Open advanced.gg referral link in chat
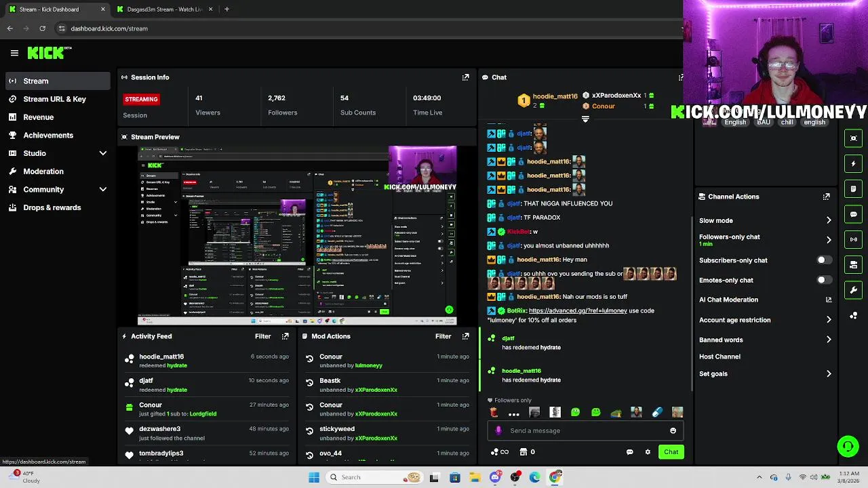Image resolution: width=868 pixels, height=488 pixels. (578, 310)
